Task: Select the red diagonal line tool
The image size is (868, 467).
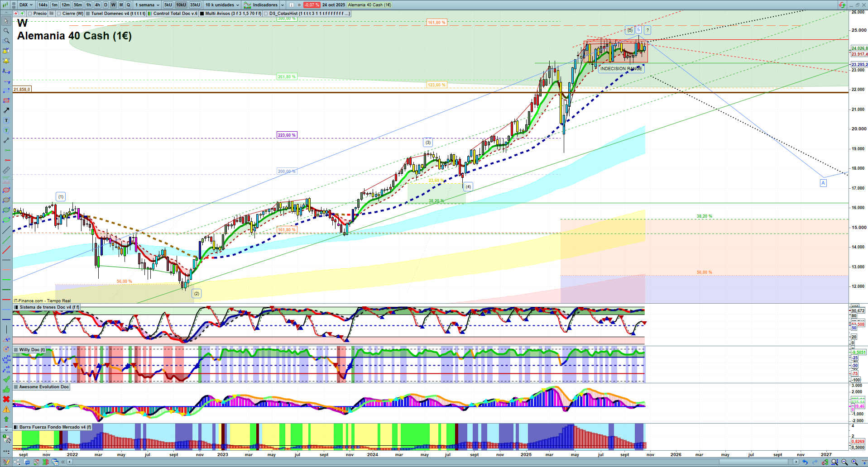Action: (x=6, y=250)
